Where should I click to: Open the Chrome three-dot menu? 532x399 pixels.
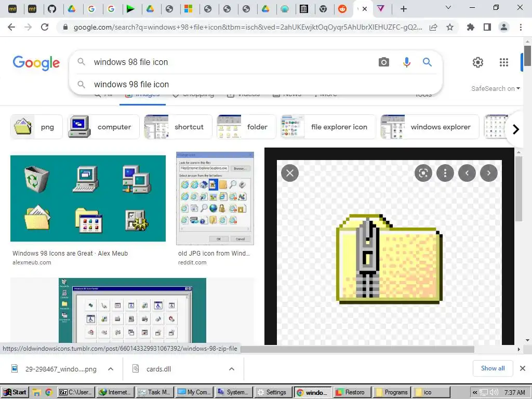pos(521,27)
